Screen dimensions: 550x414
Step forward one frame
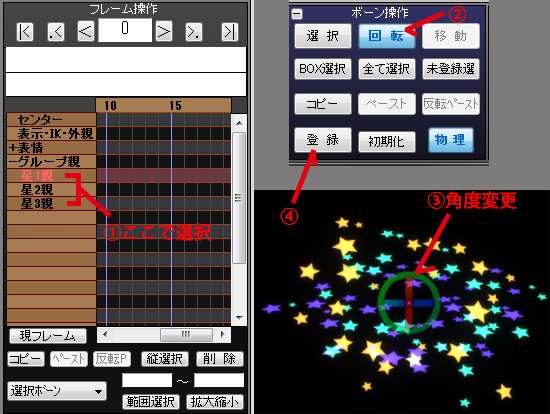(x=164, y=32)
